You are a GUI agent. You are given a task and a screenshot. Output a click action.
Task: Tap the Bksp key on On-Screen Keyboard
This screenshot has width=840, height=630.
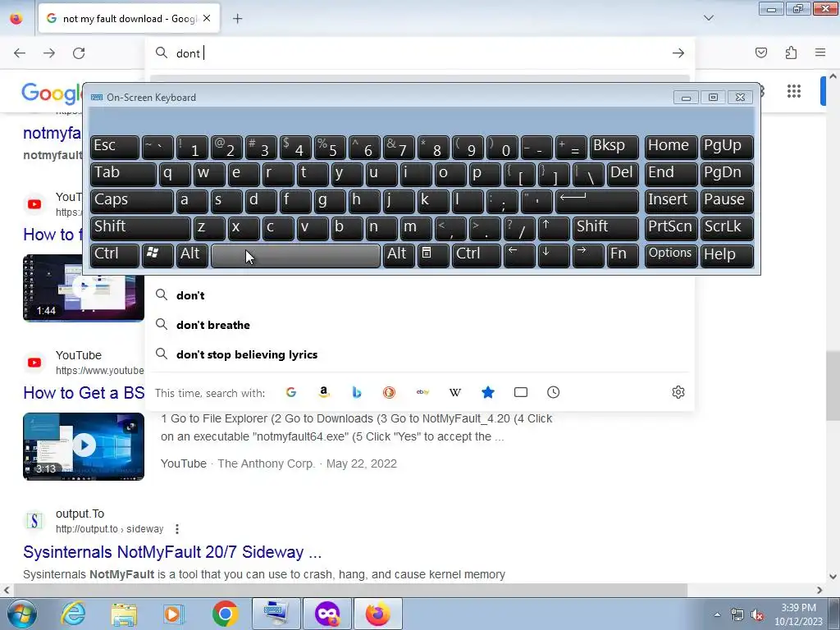[x=614, y=148]
